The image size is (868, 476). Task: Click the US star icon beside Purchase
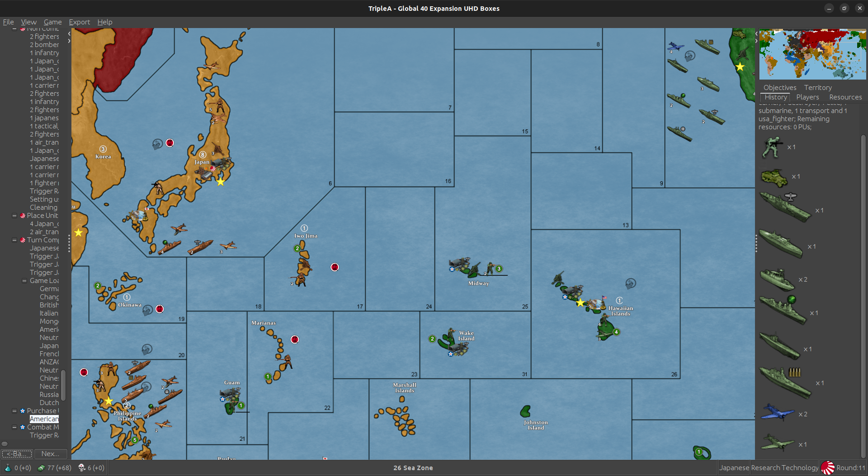tap(23, 411)
